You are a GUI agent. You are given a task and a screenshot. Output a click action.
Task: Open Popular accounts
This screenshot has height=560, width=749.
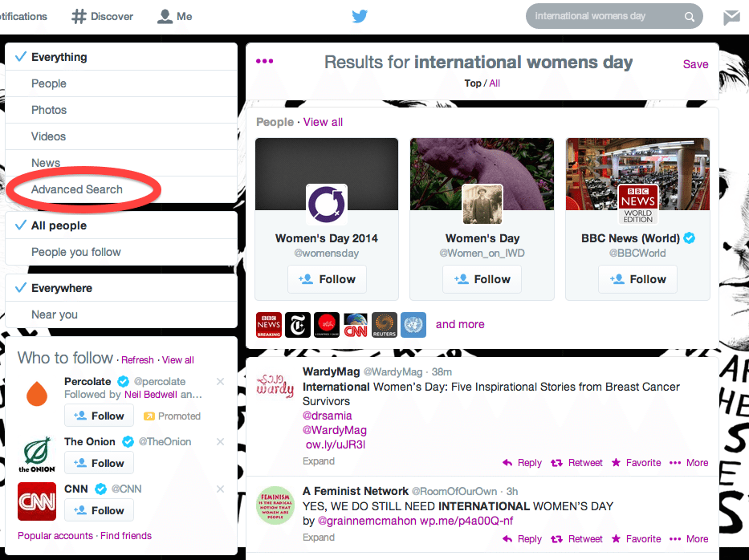coord(55,536)
